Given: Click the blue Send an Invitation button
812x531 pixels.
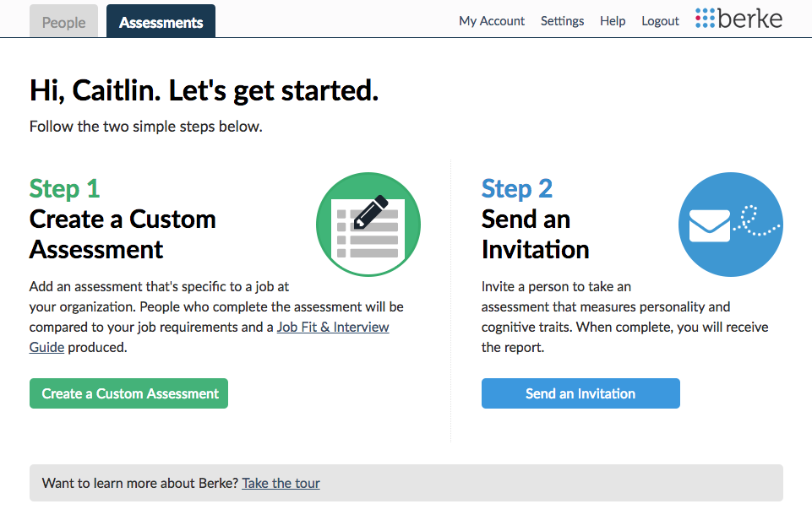Looking at the screenshot, I should click(580, 393).
